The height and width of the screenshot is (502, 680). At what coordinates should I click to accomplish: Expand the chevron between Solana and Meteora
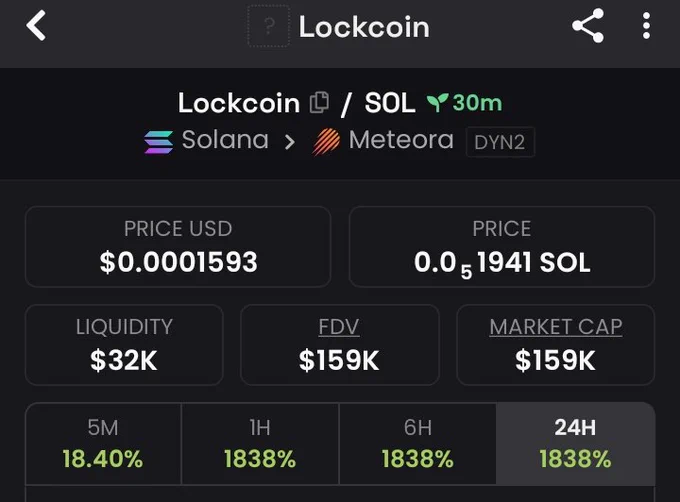pos(290,142)
